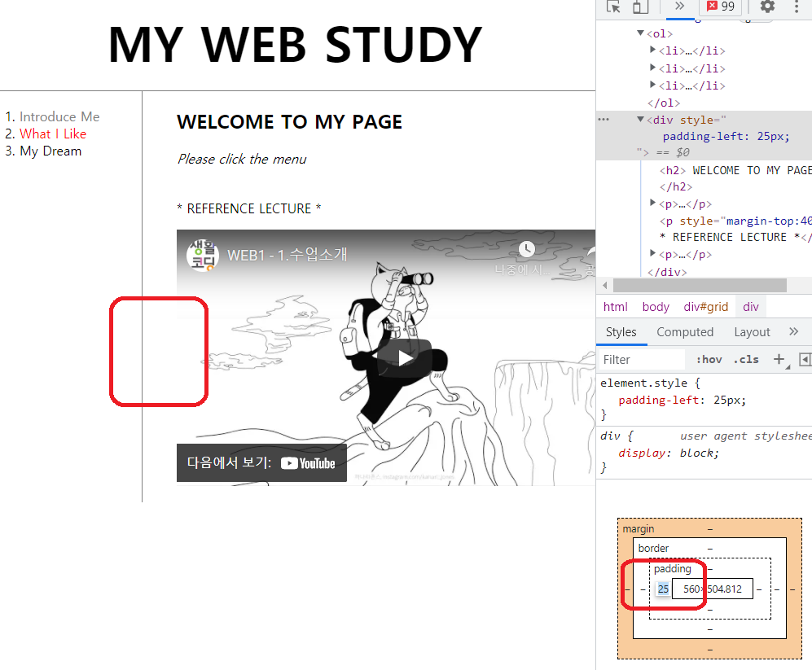This screenshot has width=812, height=670.
Task: Click the watch later clock icon
Action: click(x=527, y=249)
